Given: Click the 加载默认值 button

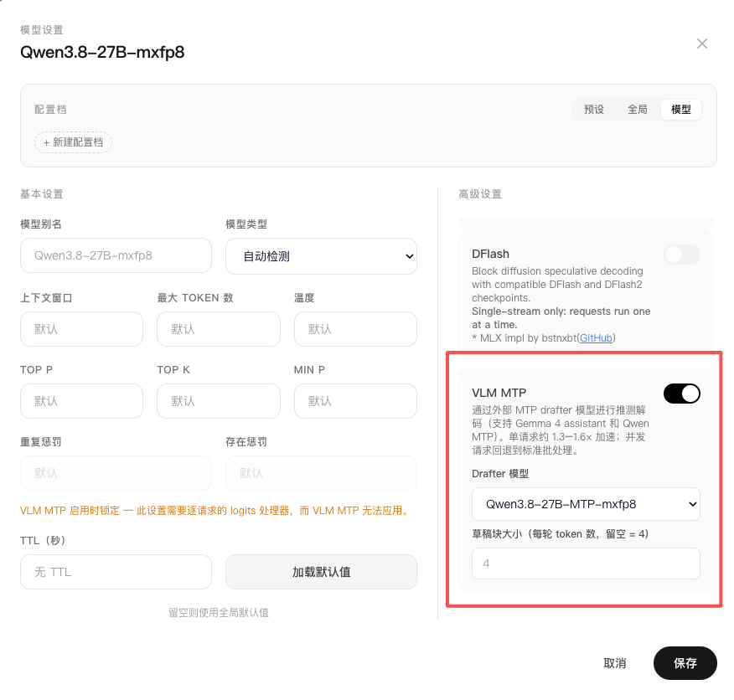Looking at the screenshot, I should pyautogui.click(x=321, y=572).
